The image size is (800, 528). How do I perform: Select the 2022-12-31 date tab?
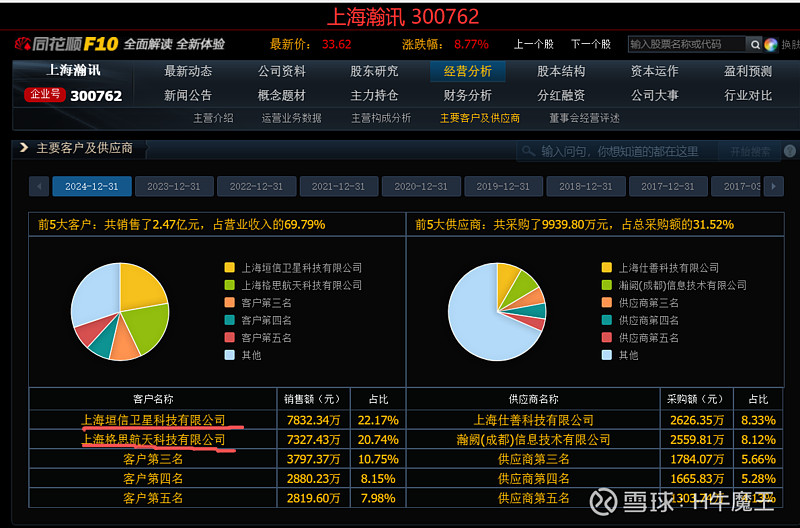click(x=257, y=187)
